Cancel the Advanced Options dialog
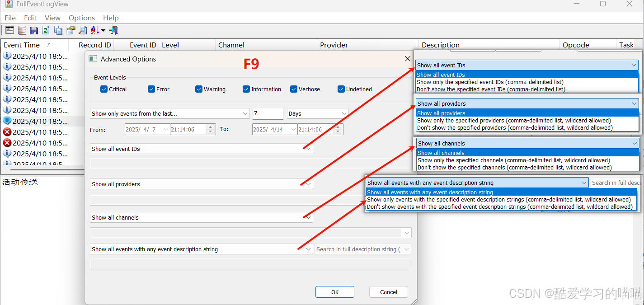This screenshot has width=644, height=305. click(388, 292)
